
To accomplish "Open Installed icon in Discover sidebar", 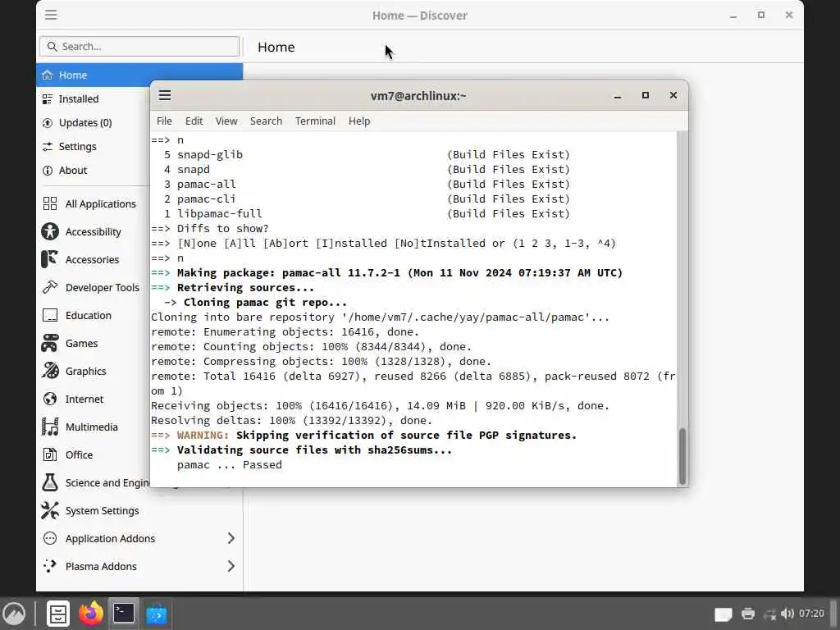I will coord(48,99).
